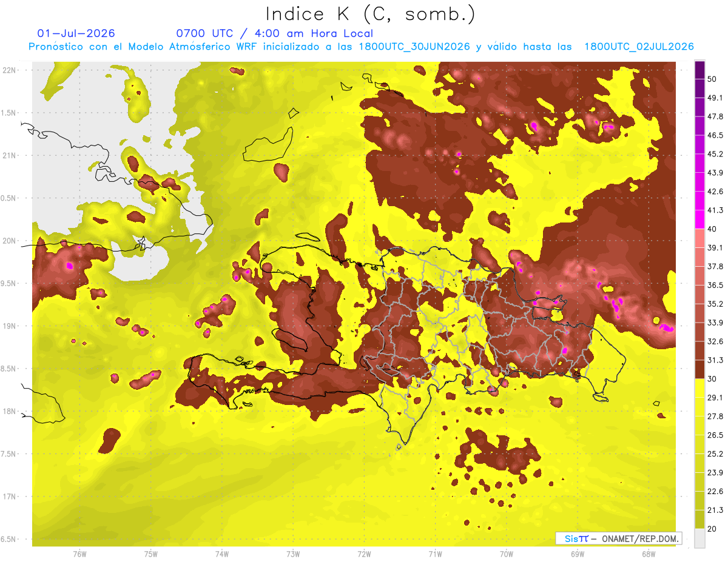Click the "Indice K (C, somb.)" map title
The image size is (728, 562).
(x=371, y=14)
